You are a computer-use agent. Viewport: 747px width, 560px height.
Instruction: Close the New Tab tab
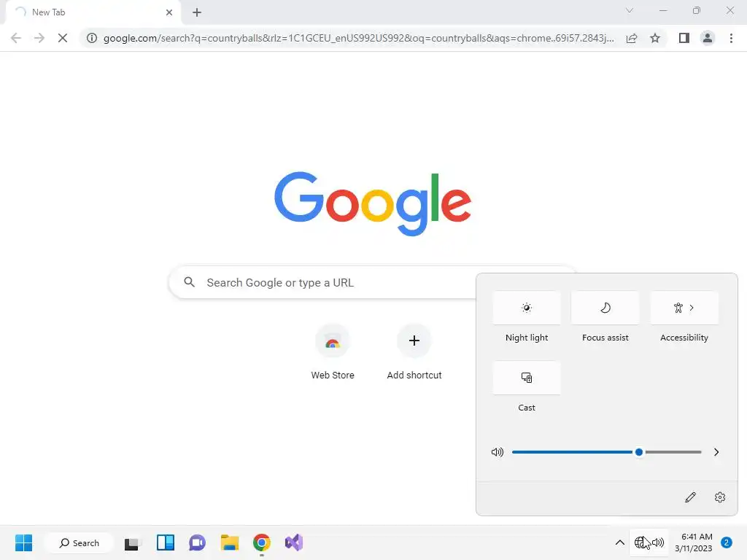tap(169, 12)
